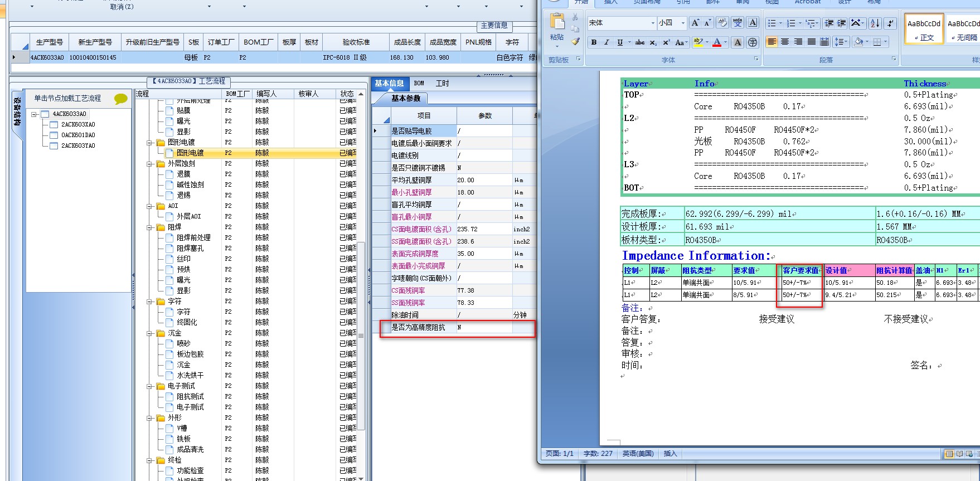Center-align text with the Center icon

tap(785, 42)
